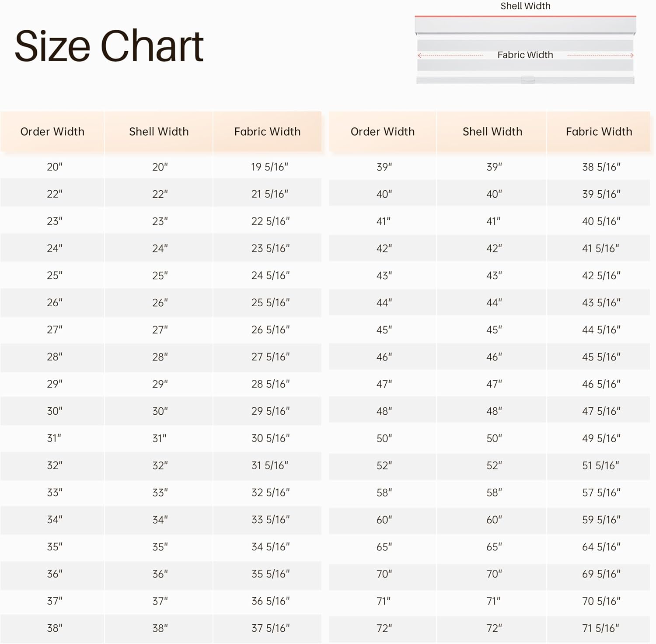Viewport: 656px width, 644px height.
Task: Select the left table's Shell Width header
Action: click(x=159, y=132)
